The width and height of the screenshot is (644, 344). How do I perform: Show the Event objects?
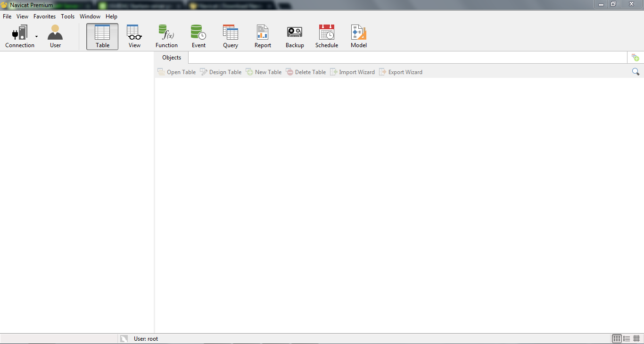coord(198,37)
